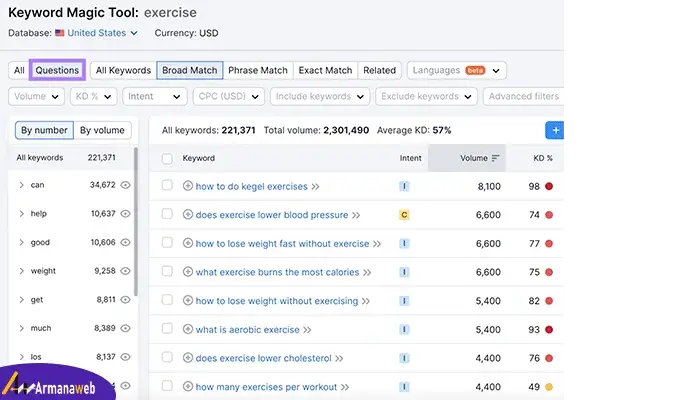
Task: Open the Include keywords dropdown
Action: [320, 96]
